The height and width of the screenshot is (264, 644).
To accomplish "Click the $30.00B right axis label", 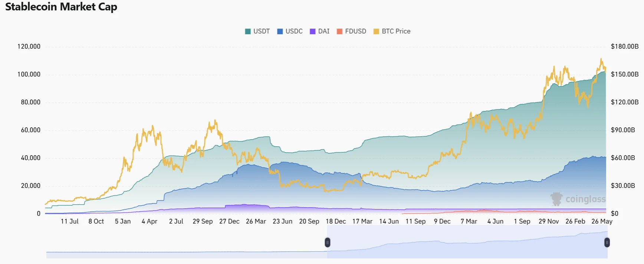I will (x=623, y=186).
